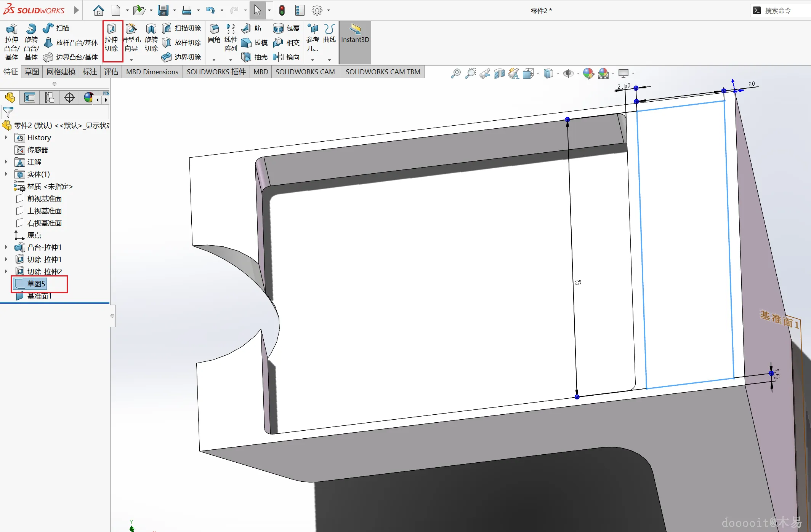Click the Rebuild traffic light icon
The image size is (811, 532).
pyautogui.click(x=282, y=10)
